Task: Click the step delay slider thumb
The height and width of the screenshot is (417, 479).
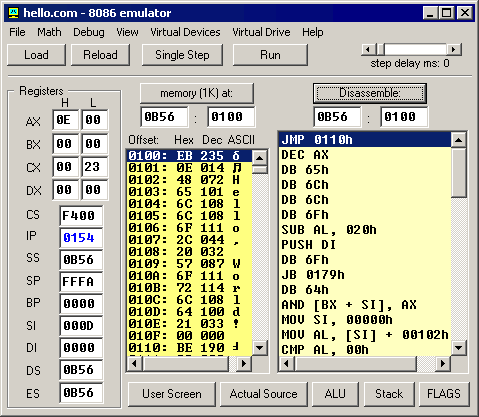Action: pos(380,50)
